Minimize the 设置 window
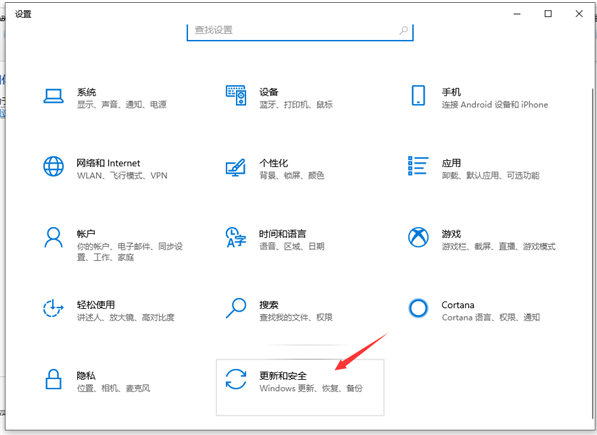The height and width of the screenshot is (435, 597). [x=517, y=14]
